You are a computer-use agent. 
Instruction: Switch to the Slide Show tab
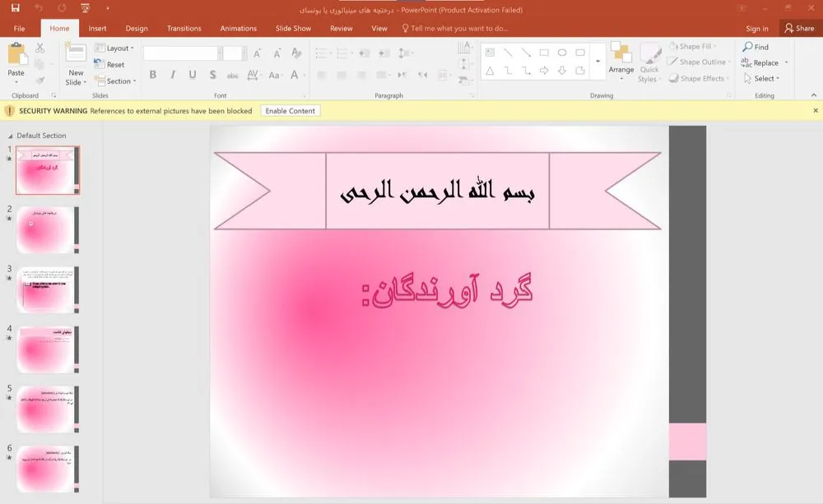coord(293,28)
